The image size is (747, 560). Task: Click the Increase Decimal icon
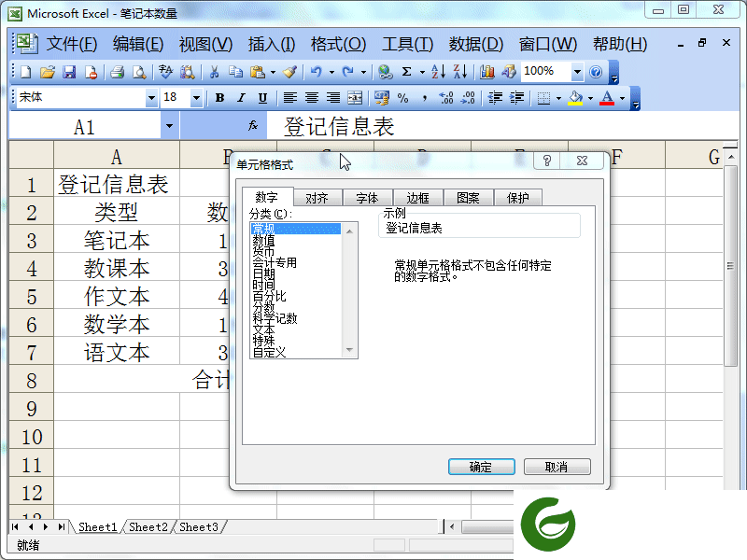point(446,98)
